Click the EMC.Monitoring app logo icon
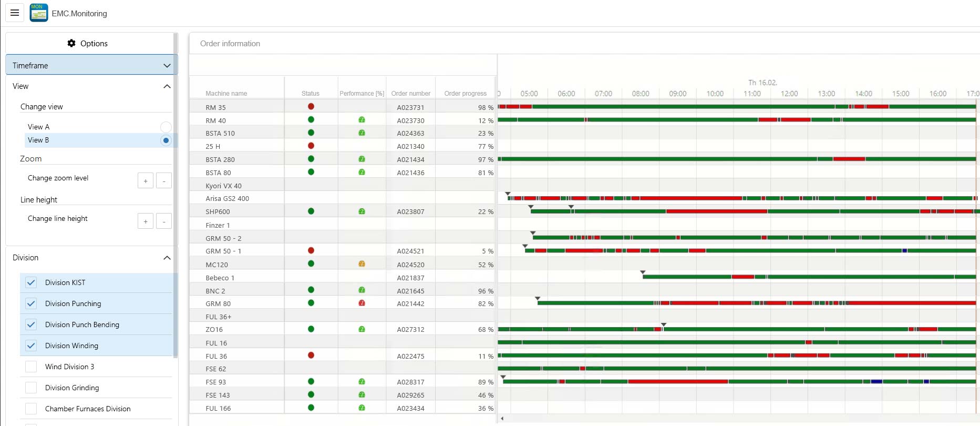The width and height of the screenshot is (980, 426). (39, 13)
